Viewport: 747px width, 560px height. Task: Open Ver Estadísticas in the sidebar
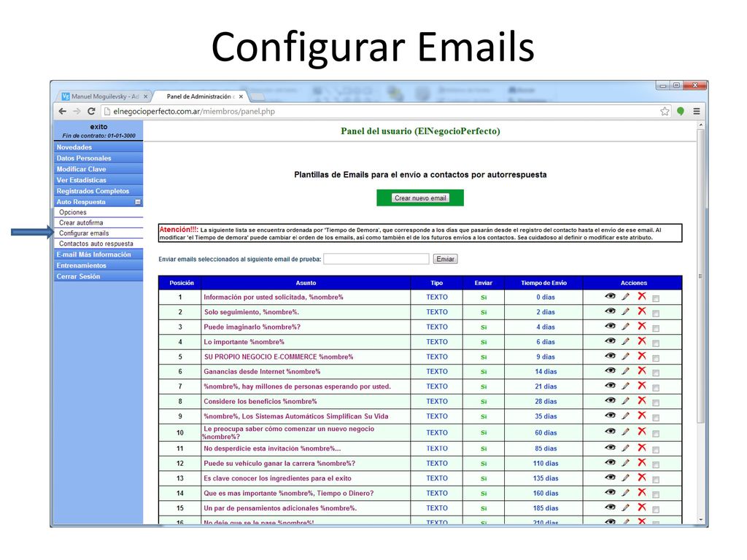point(98,180)
